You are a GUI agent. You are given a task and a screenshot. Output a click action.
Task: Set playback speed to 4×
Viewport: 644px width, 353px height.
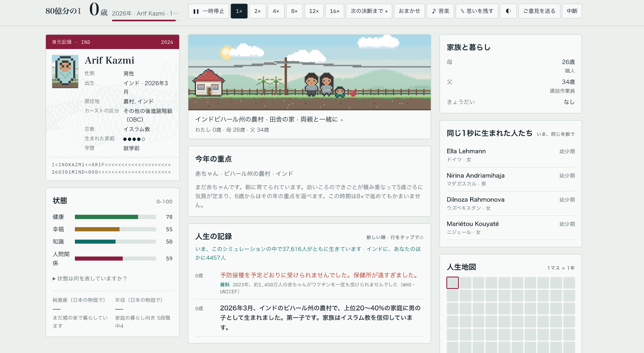276,11
